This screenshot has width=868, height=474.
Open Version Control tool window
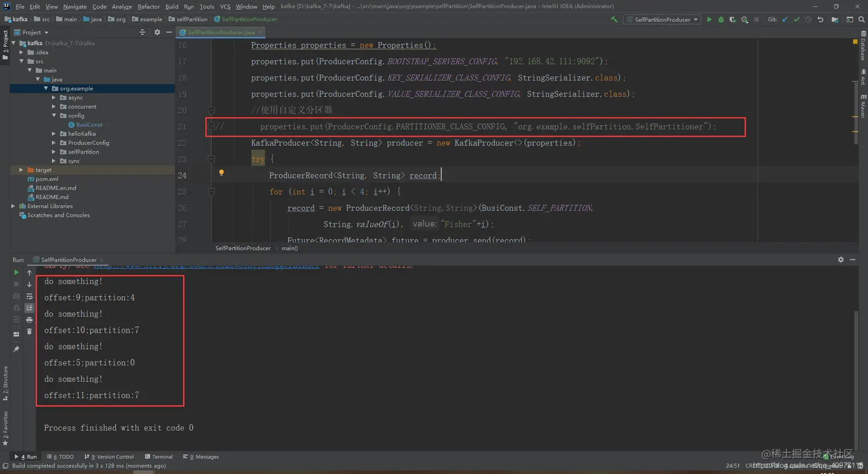coord(109,457)
